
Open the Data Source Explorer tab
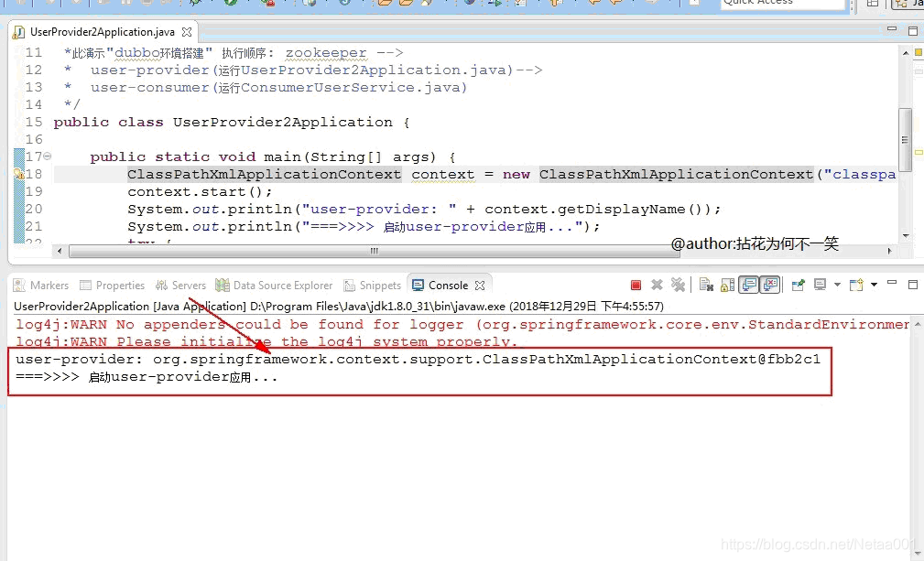click(x=274, y=286)
